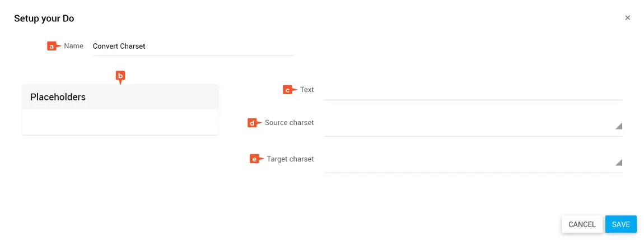Save the Do configuration
The width and height of the screenshot is (644, 240).
point(620,224)
